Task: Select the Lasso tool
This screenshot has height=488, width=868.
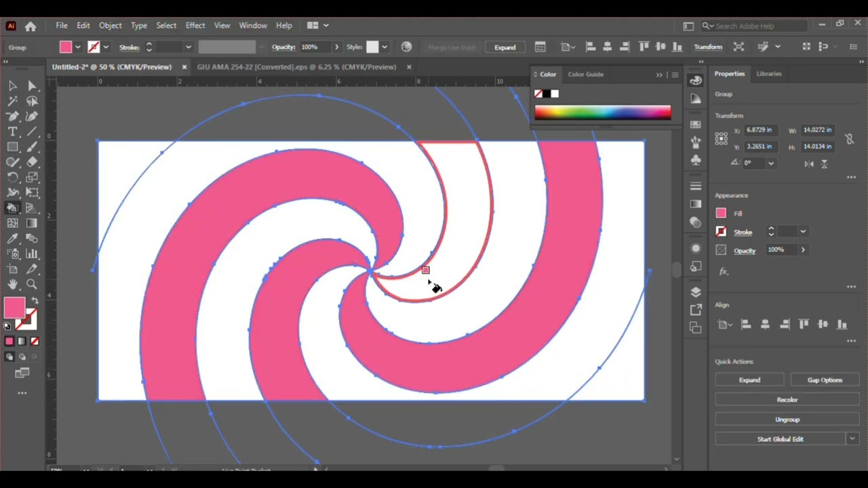Action: pyautogui.click(x=32, y=102)
